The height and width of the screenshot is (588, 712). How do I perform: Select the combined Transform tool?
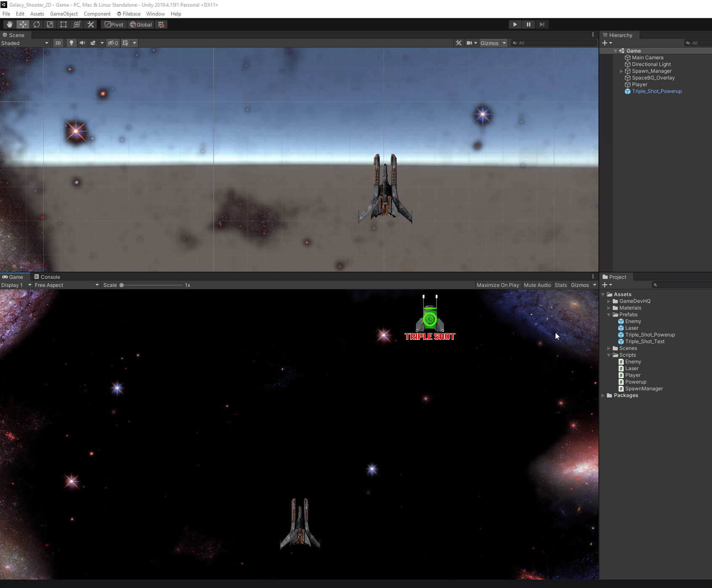coord(77,24)
